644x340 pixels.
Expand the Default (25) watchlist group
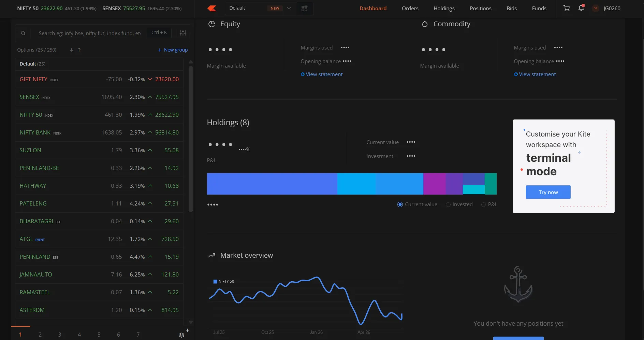coord(99,64)
